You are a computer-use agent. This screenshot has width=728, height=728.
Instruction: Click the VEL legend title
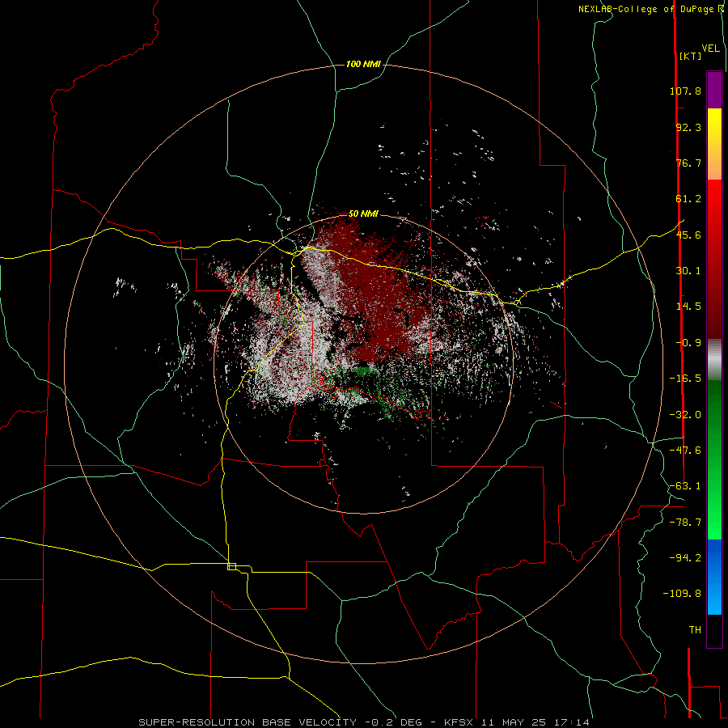tap(710, 49)
